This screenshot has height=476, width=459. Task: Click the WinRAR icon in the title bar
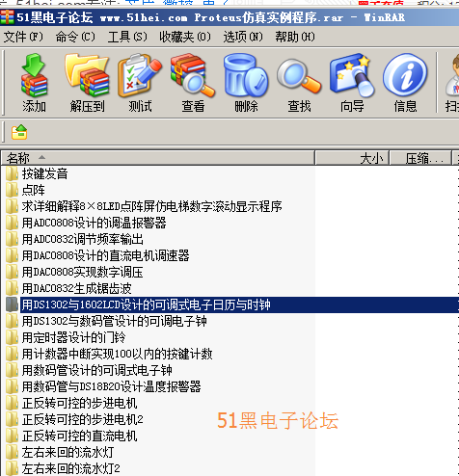pos(7,17)
